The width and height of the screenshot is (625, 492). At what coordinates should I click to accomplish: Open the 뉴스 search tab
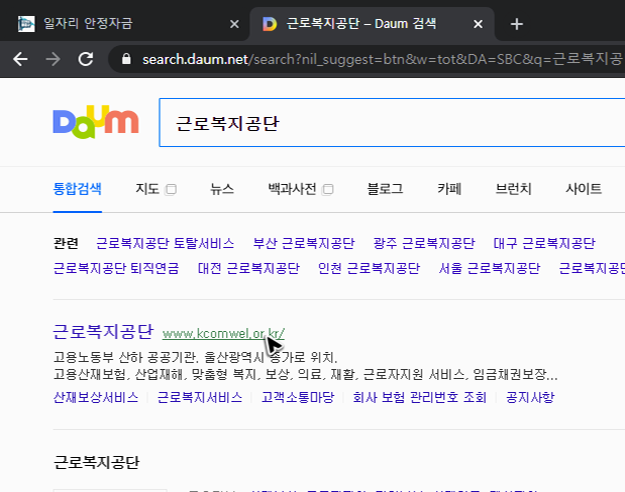(x=222, y=189)
